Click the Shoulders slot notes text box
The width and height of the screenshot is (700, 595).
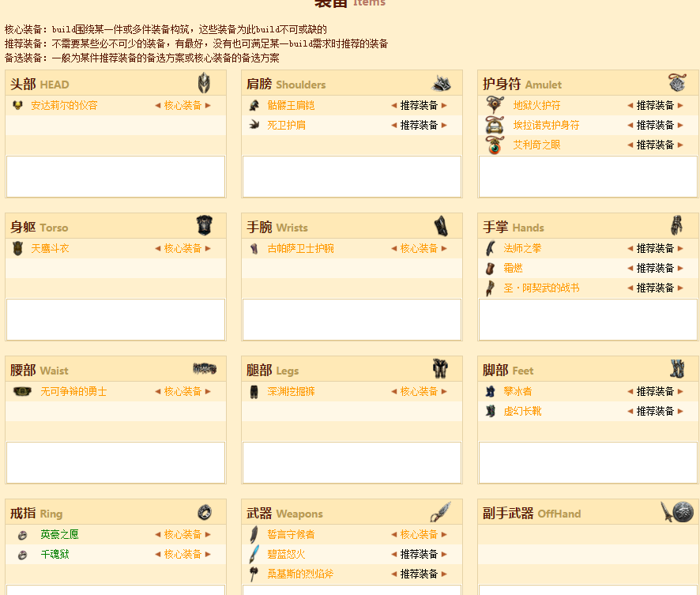click(352, 176)
